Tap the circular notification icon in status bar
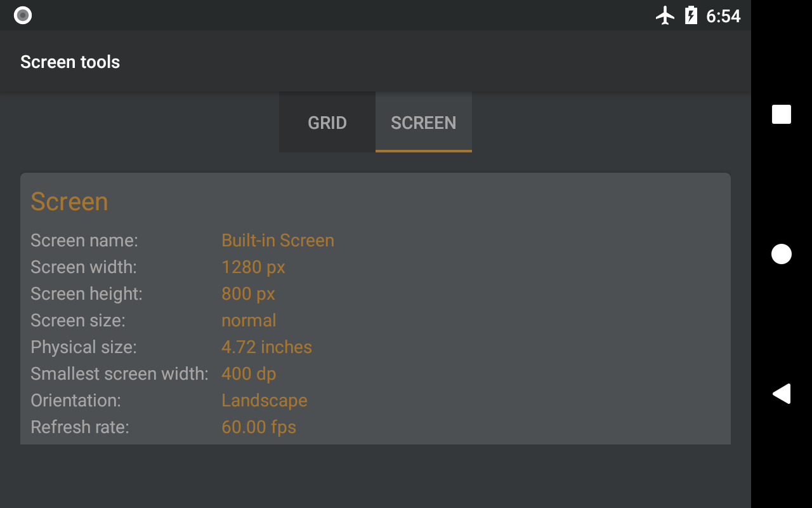812x508 pixels. pyautogui.click(x=23, y=15)
